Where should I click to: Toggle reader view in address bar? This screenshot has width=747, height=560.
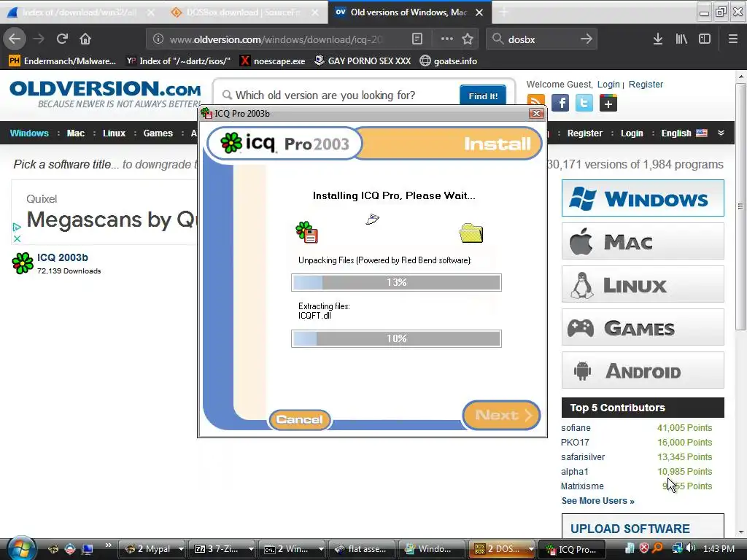[417, 39]
